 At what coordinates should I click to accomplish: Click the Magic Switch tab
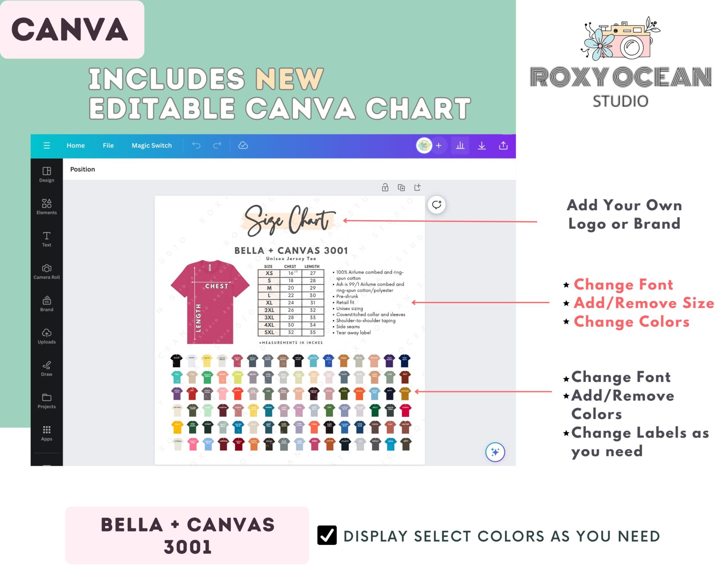pos(152,145)
